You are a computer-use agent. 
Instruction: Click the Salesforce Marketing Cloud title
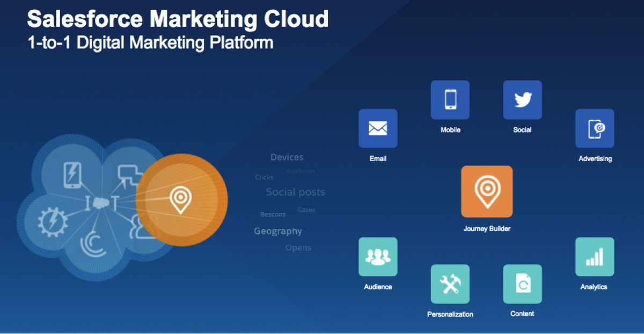[178, 19]
